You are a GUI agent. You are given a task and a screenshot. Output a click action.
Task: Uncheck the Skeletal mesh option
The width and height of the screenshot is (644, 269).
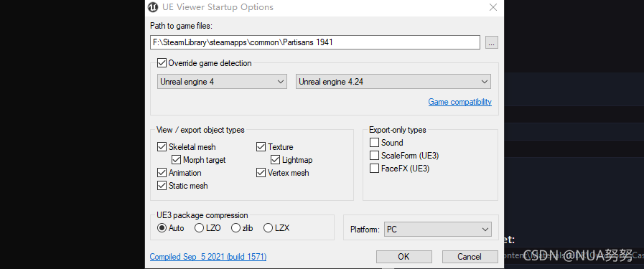tap(162, 147)
